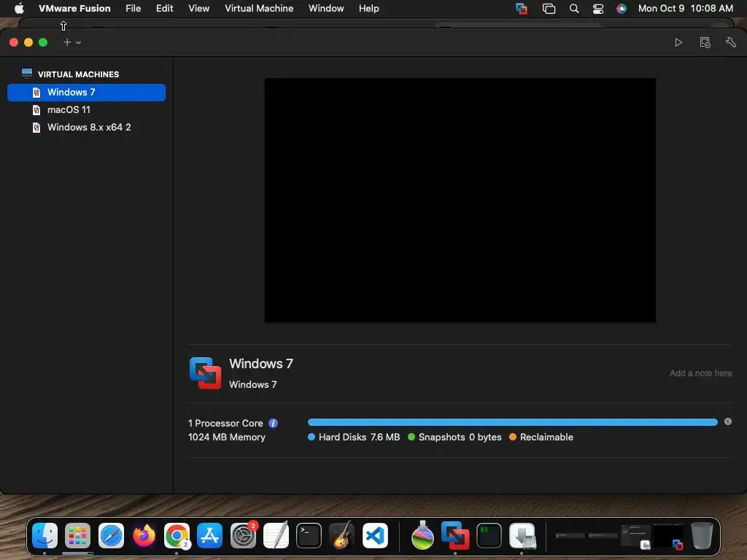
Task: Click the plus icon to add a VM
Action: point(67,42)
